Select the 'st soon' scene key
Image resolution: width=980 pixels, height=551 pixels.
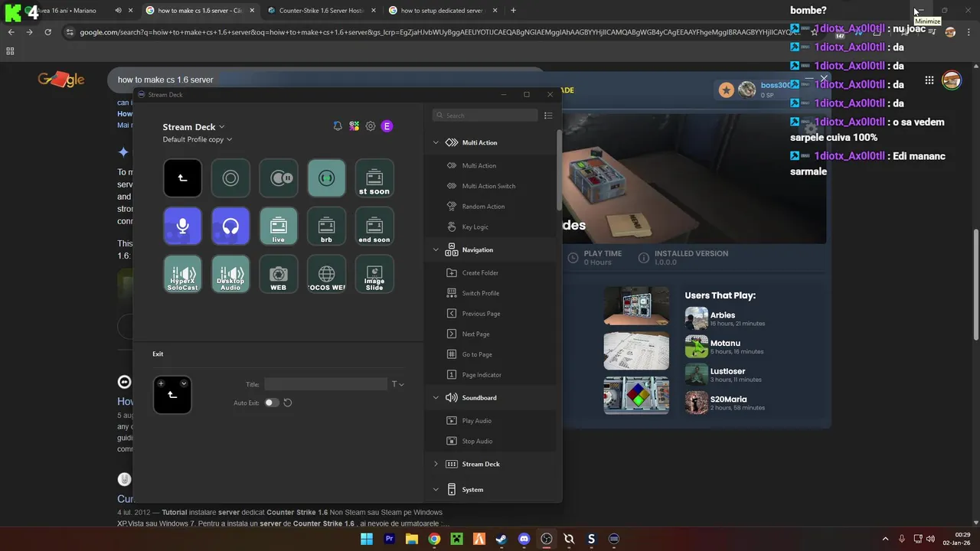374,178
